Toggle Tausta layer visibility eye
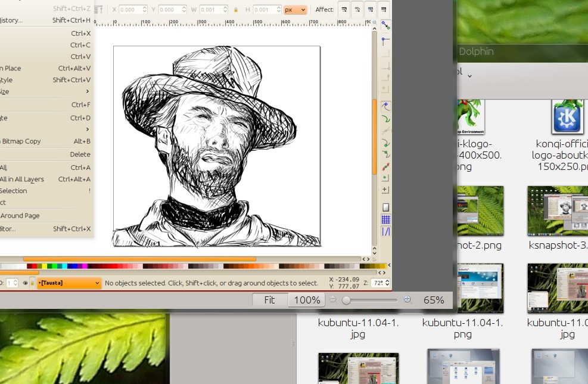This screenshot has width=588, height=384. (25, 283)
